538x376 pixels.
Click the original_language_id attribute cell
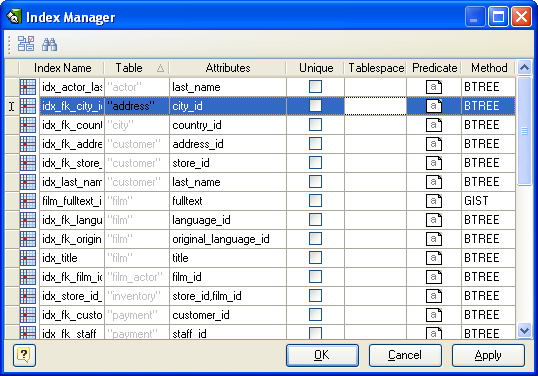click(x=228, y=239)
